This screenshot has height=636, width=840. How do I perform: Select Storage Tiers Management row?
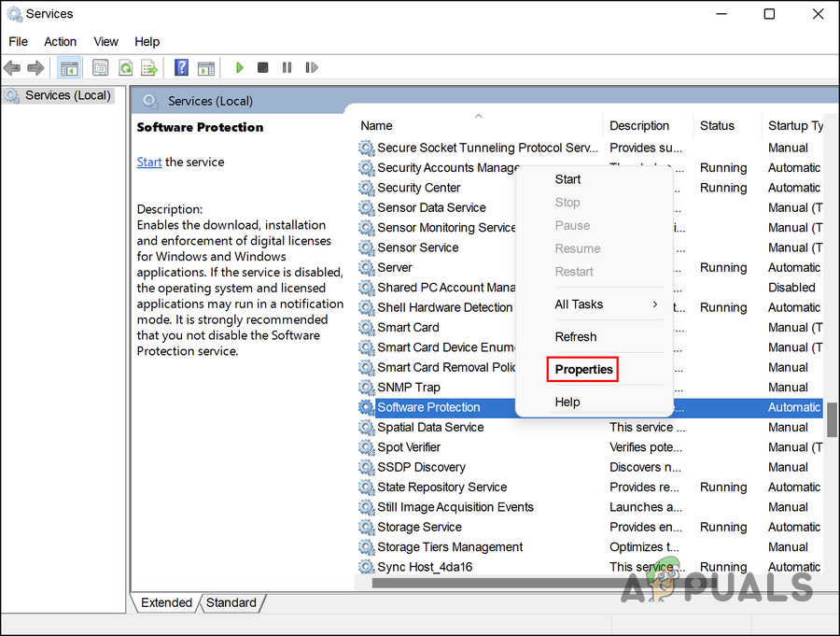tap(591, 547)
